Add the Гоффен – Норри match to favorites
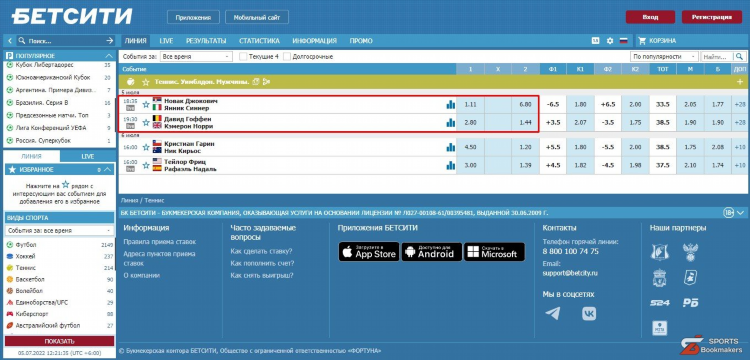The height and width of the screenshot is (360, 750). coord(146,122)
